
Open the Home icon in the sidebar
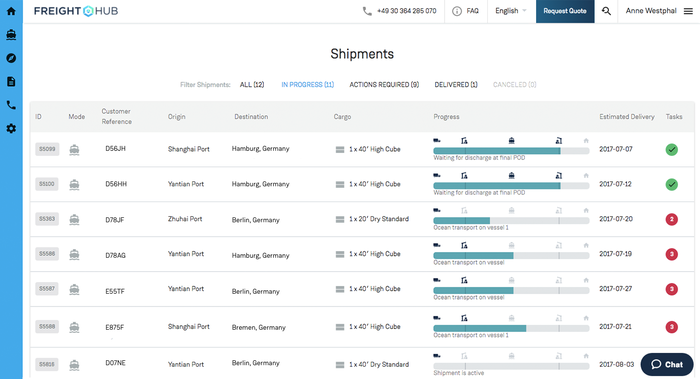click(11, 11)
